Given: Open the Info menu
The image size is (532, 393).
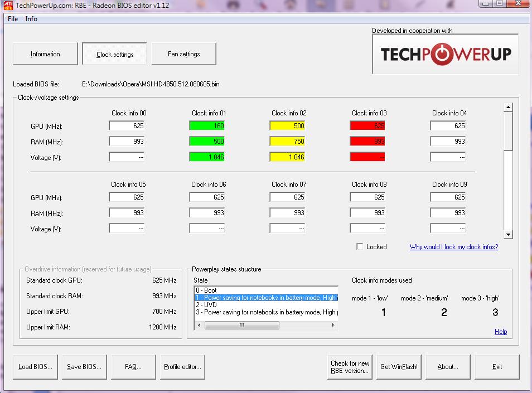Looking at the screenshot, I should (x=31, y=18).
